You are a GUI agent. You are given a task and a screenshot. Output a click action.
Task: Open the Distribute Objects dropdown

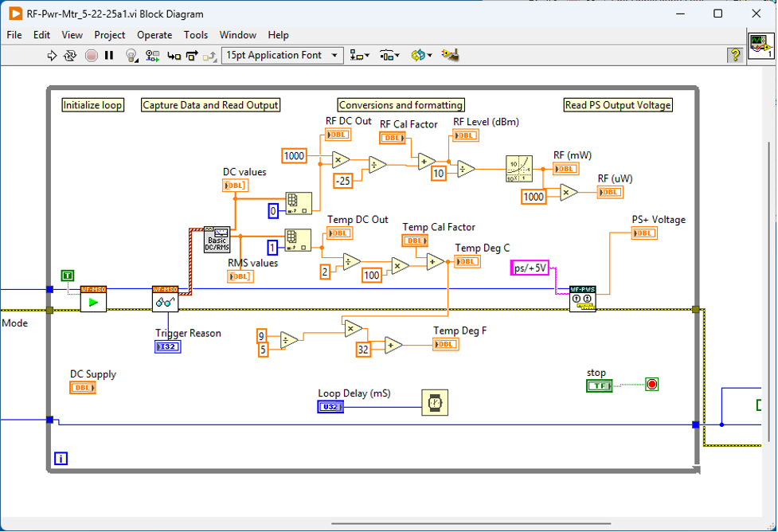[x=389, y=56]
